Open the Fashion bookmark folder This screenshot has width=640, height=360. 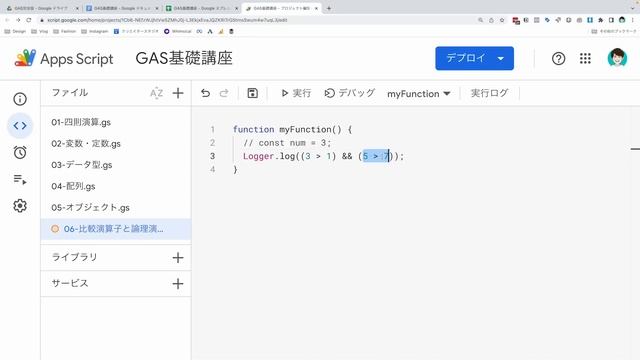click(64, 31)
